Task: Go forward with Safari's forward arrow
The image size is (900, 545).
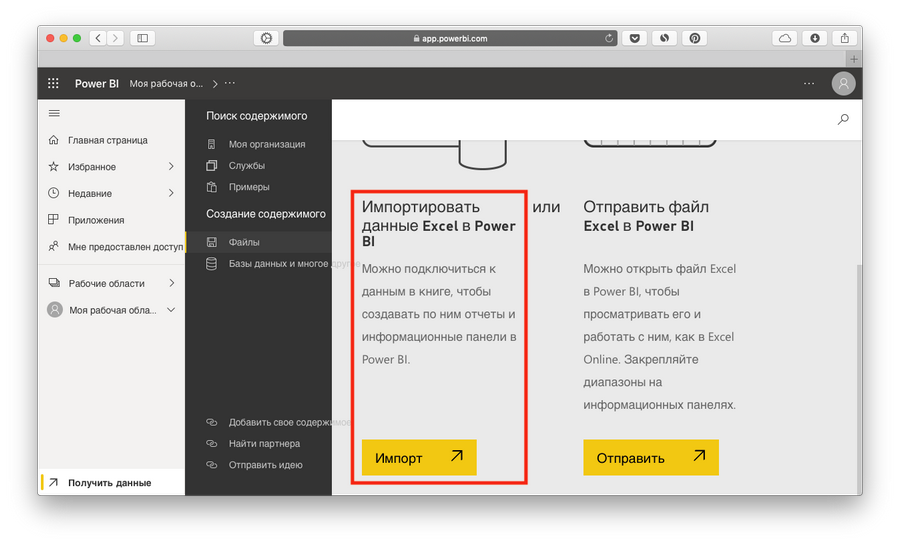Action: [115, 38]
